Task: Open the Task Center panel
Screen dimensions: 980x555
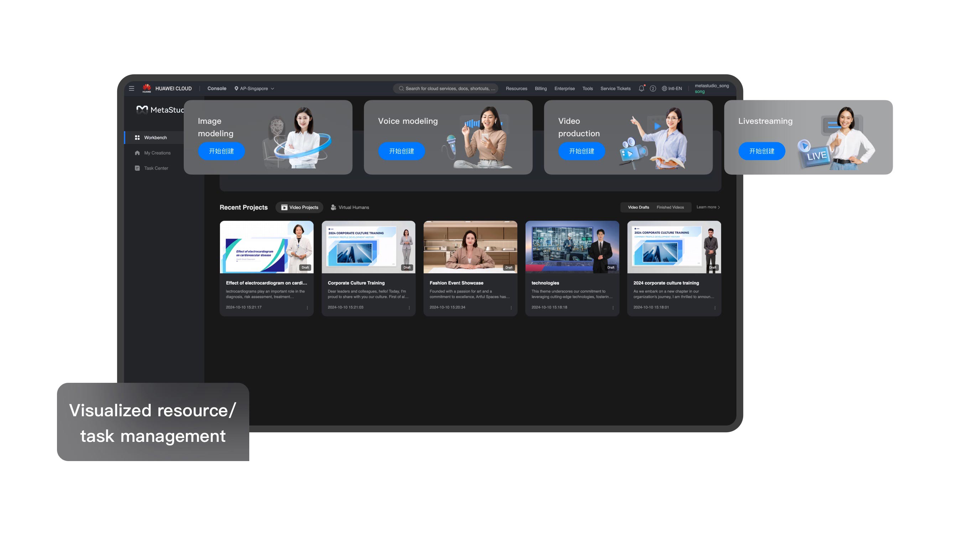Action: [x=156, y=168]
